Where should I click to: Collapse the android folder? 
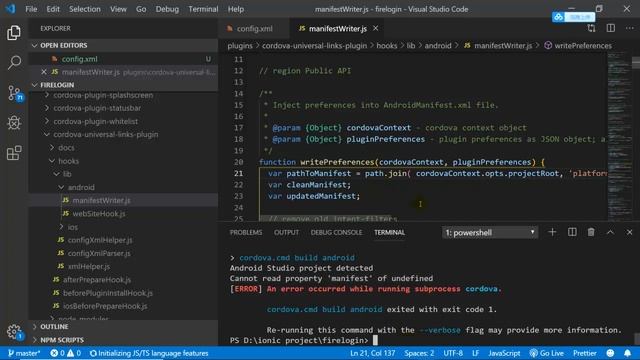(76, 187)
